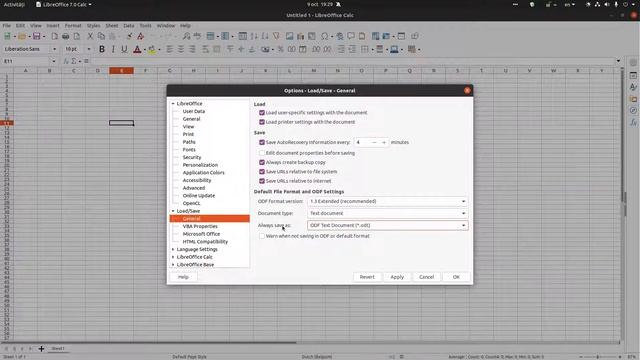This screenshot has height=360, width=640.
Task: Click the Insert Comment icon
Action: pyautogui.click(x=351, y=36)
